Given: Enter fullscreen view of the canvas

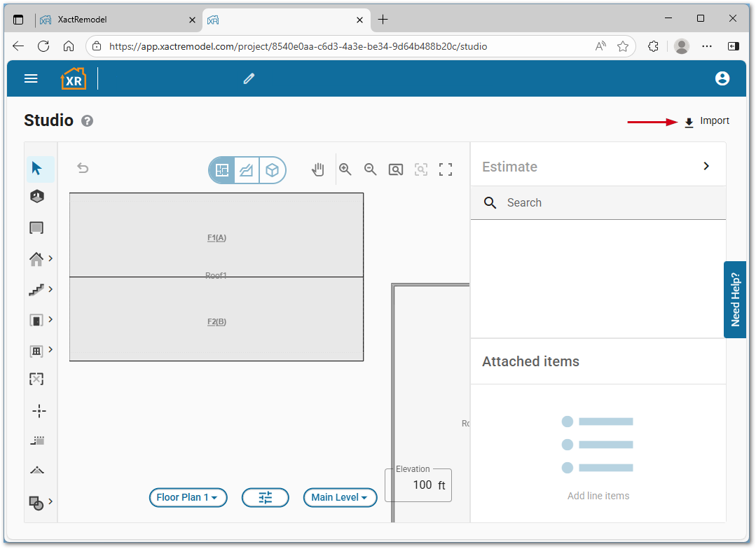Looking at the screenshot, I should pos(446,169).
